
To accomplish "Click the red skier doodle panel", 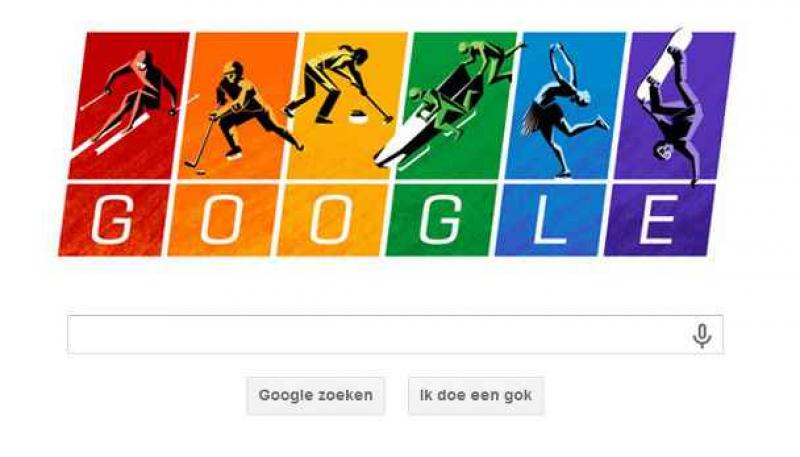I will click(129, 106).
